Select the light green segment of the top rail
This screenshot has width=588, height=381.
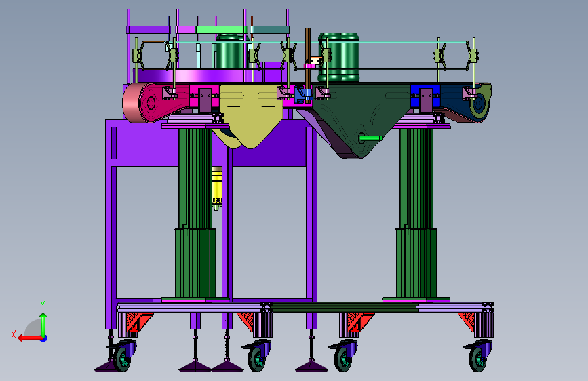point(221,30)
